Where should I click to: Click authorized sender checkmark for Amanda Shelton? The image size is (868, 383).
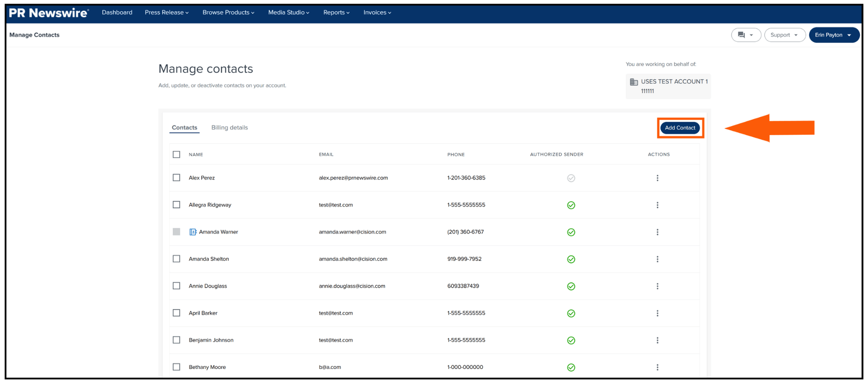pyautogui.click(x=571, y=260)
